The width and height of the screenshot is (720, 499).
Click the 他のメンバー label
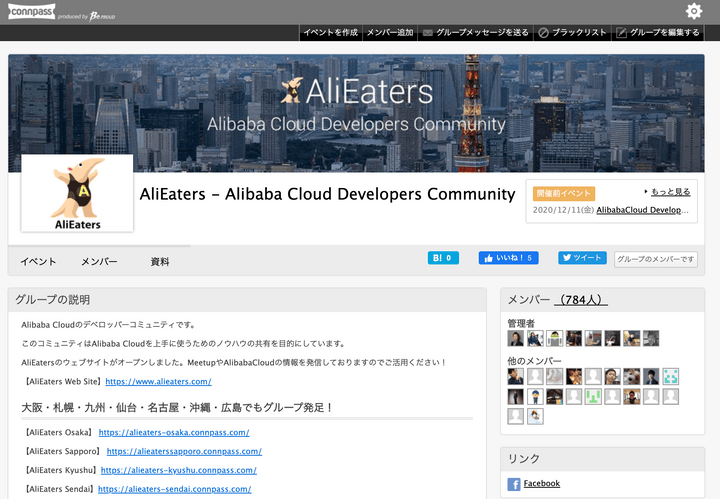(x=534, y=361)
